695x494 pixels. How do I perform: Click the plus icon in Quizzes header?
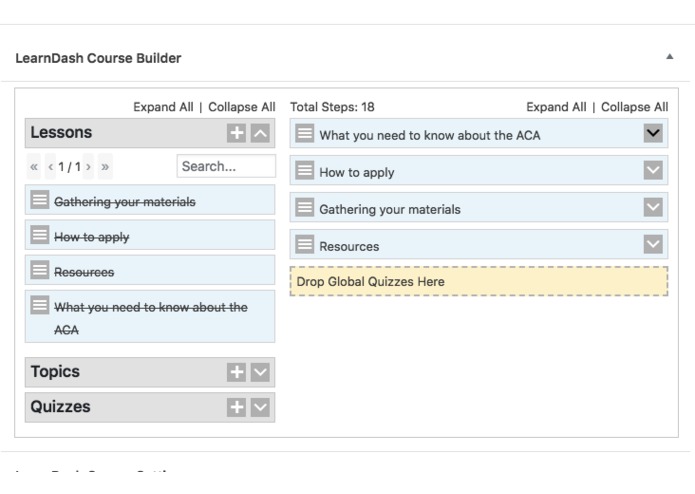coord(237,407)
